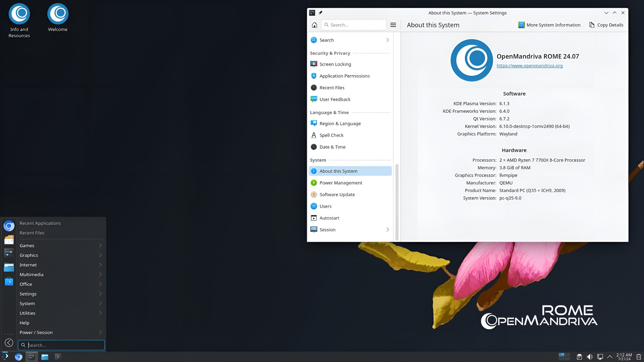Viewport: 644px width, 362px height.
Task: Click the Copy Details button
Action: [606, 25]
